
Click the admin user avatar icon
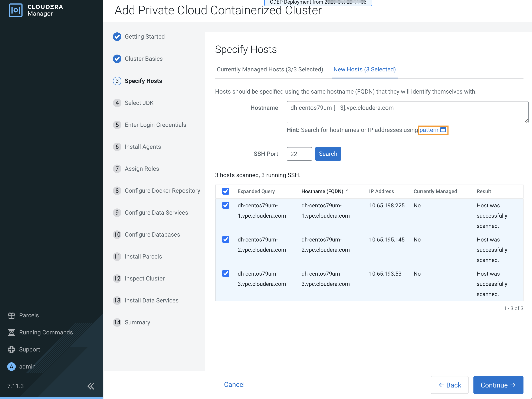(x=11, y=367)
